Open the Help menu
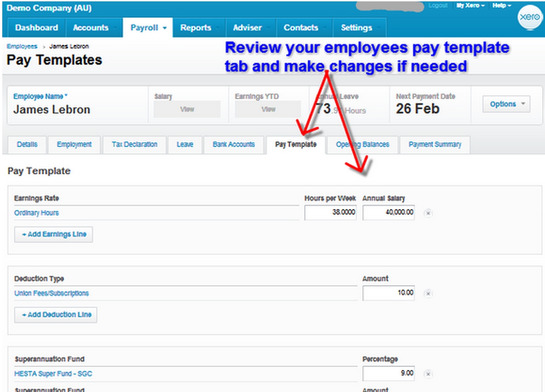The width and height of the screenshot is (545, 392). click(x=502, y=5)
